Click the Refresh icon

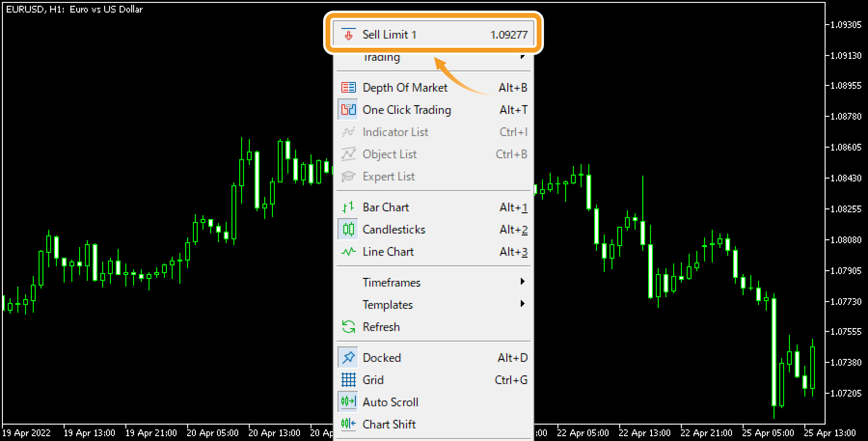[348, 327]
